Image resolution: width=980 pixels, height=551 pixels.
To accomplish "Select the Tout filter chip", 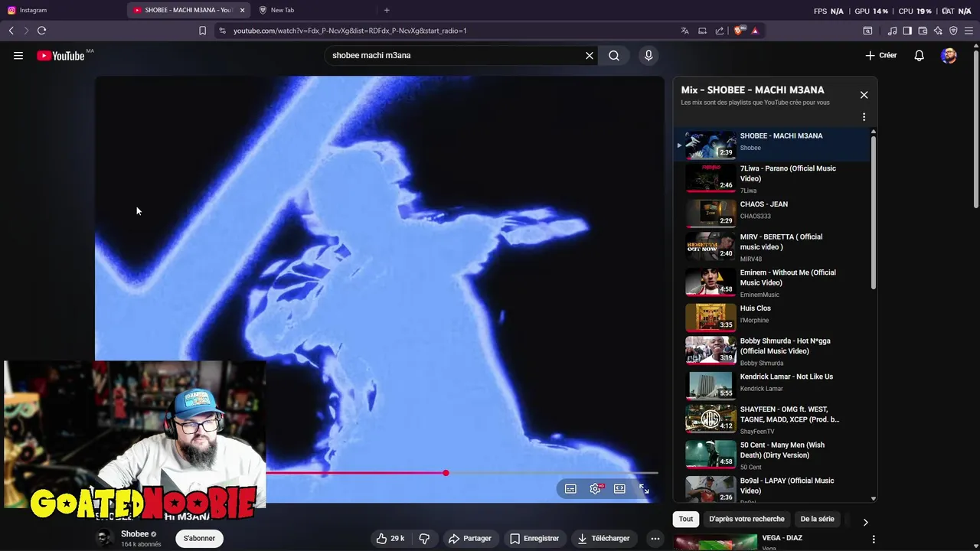I will 686,519.
